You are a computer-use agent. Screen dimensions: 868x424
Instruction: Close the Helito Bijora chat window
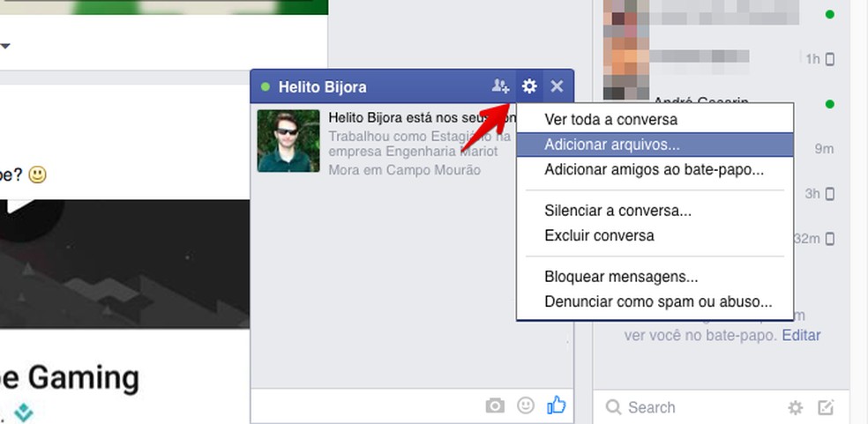pyautogui.click(x=557, y=86)
